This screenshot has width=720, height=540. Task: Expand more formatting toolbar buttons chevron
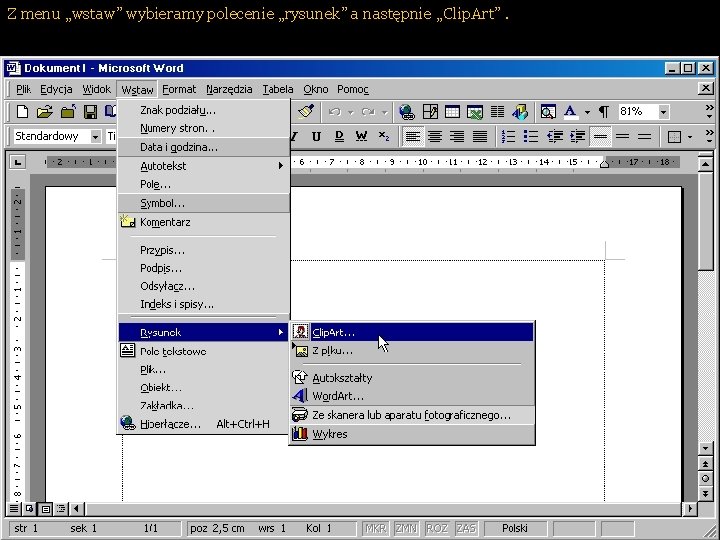point(709,136)
